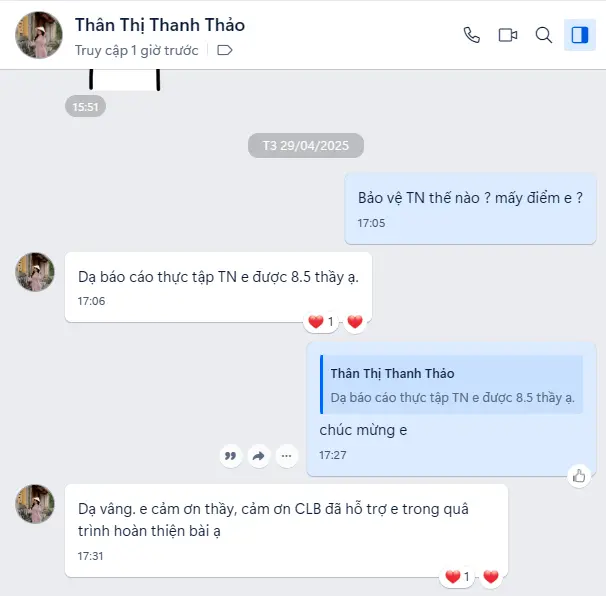The image size is (606, 596).
Task: Click the heart reaction button on the 8.5 score message
Action: (355, 322)
